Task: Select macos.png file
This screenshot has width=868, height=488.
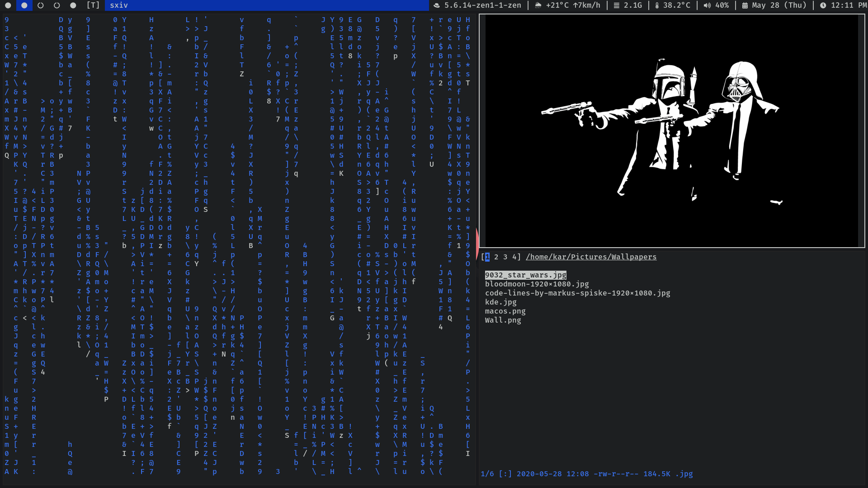Action: click(505, 311)
